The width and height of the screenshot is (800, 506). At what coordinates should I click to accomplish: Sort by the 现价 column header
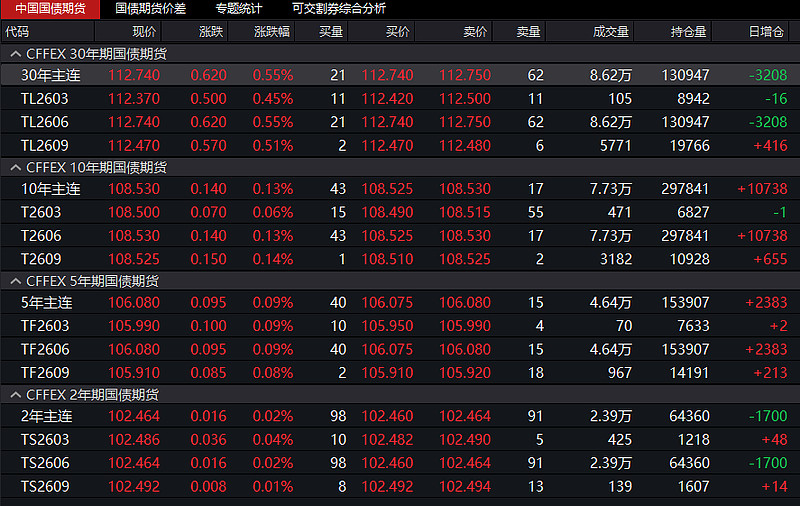click(x=128, y=32)
